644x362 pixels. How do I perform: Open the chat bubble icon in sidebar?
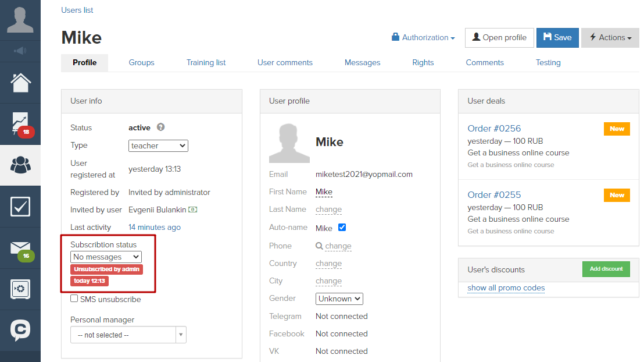point(20,331)
